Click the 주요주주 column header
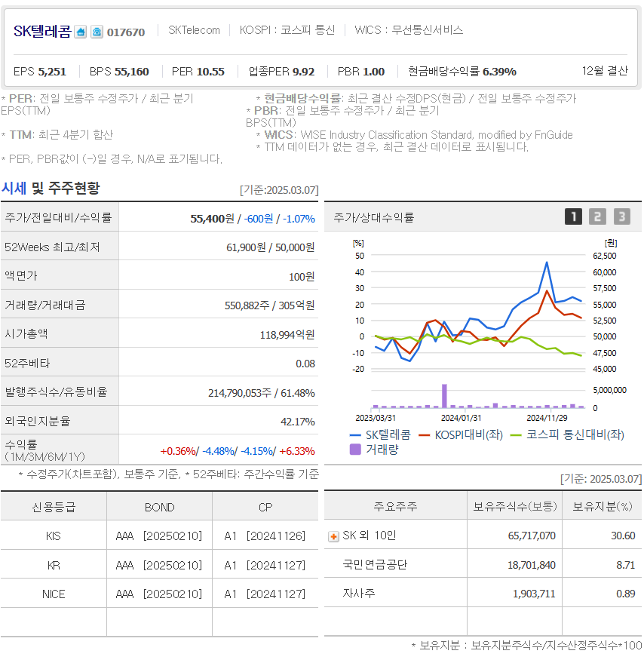 click(395, 507)
